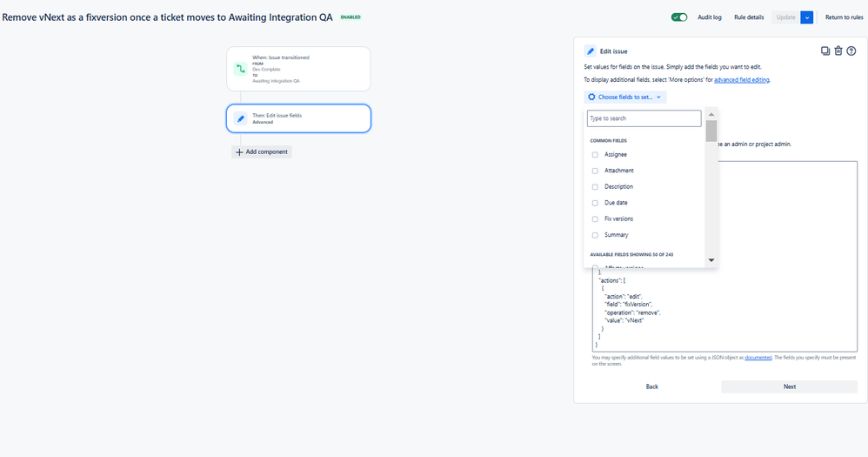Screen dimensions: 868x457
Task: Click the issue transitioned trigger icon
Action: (x=240, y=69)
